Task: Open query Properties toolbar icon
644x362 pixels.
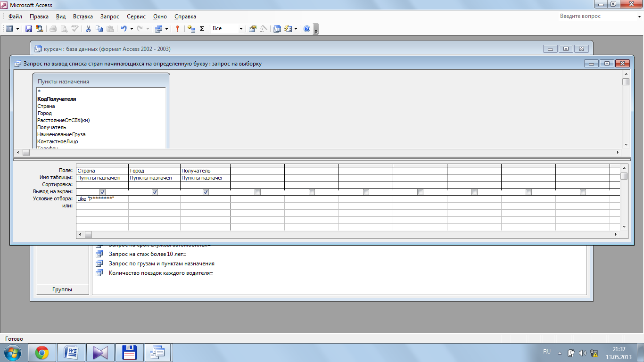Action: (x=252, y=29)
